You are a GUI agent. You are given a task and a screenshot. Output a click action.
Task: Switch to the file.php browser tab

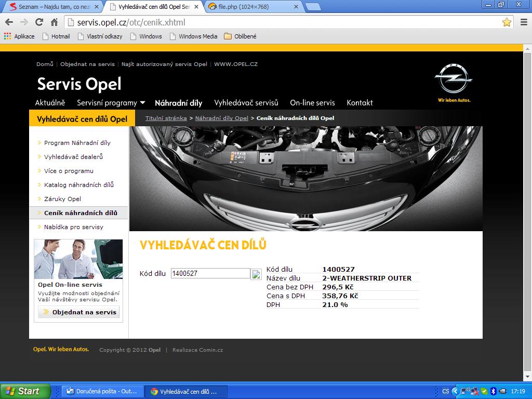[251, 7]
